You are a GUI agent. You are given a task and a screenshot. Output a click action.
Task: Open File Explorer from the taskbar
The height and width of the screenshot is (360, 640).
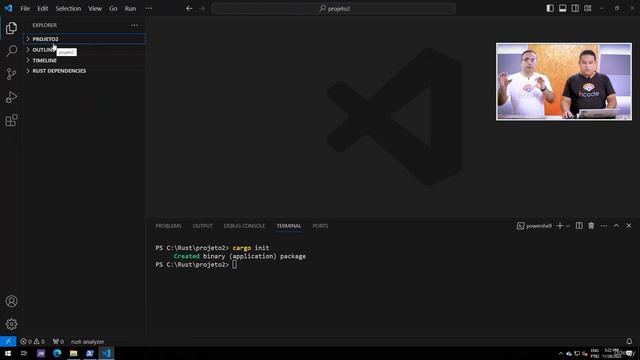click(73, 353)
